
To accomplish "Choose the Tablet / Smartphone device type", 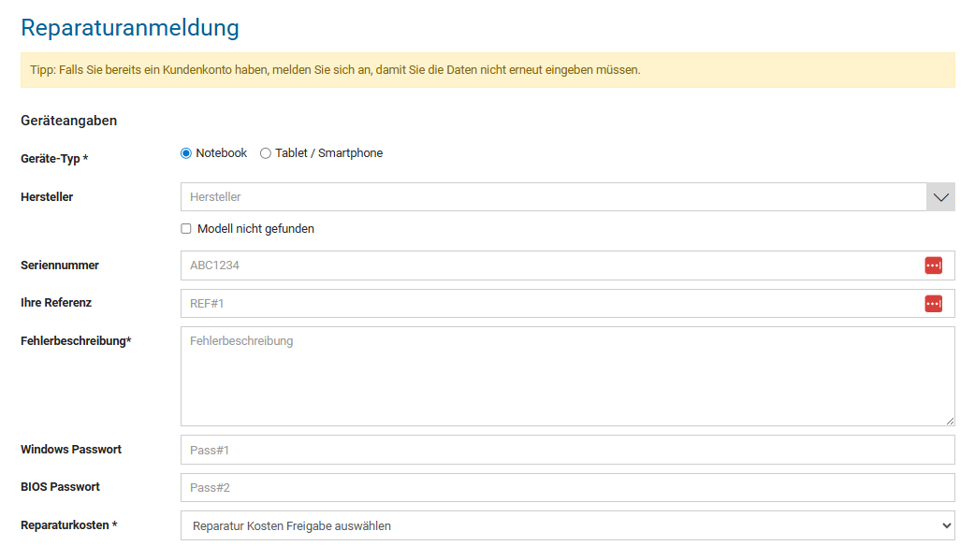I will coord(266,153).
